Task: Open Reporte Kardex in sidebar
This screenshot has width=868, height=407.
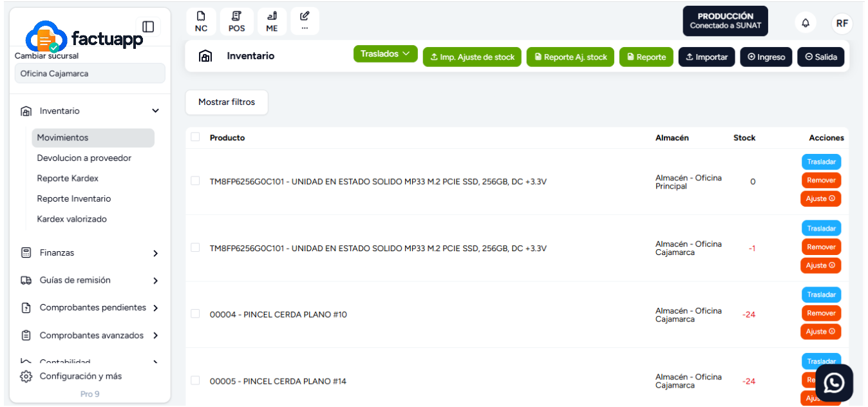Action: (68, 178)
